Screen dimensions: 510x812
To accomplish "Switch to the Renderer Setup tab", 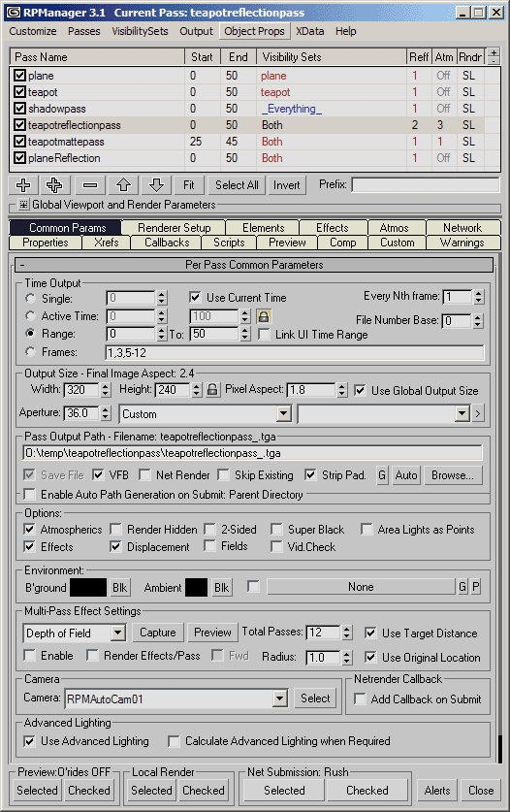I will coord(174,228).
